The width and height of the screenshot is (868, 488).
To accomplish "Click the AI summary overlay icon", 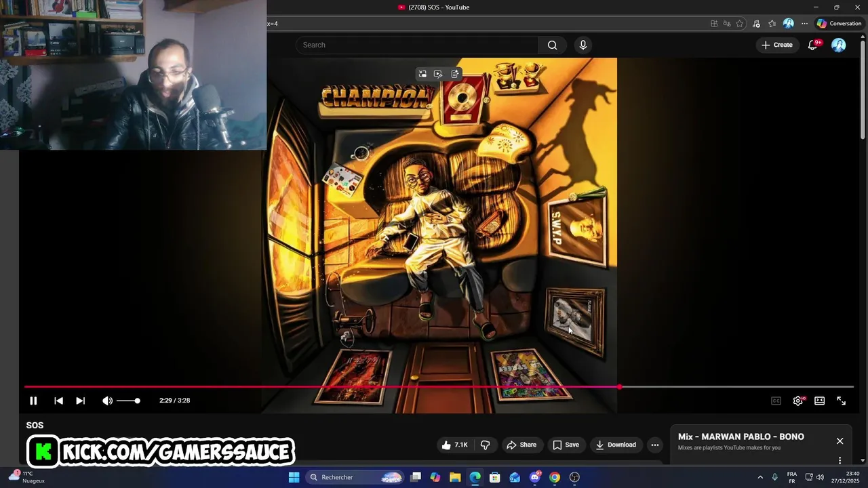I will point(455,74).
